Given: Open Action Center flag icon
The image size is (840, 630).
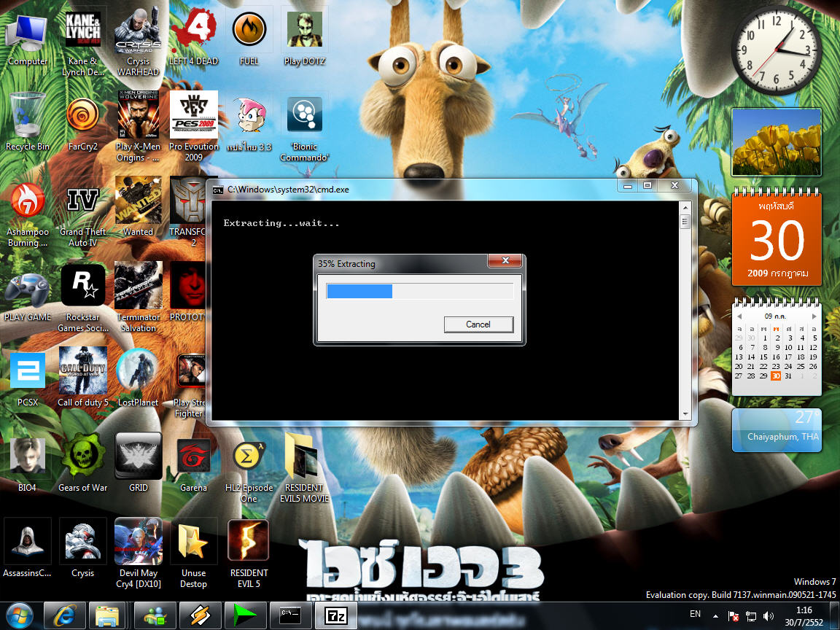Looking at the screenshot, I should 733,617.
